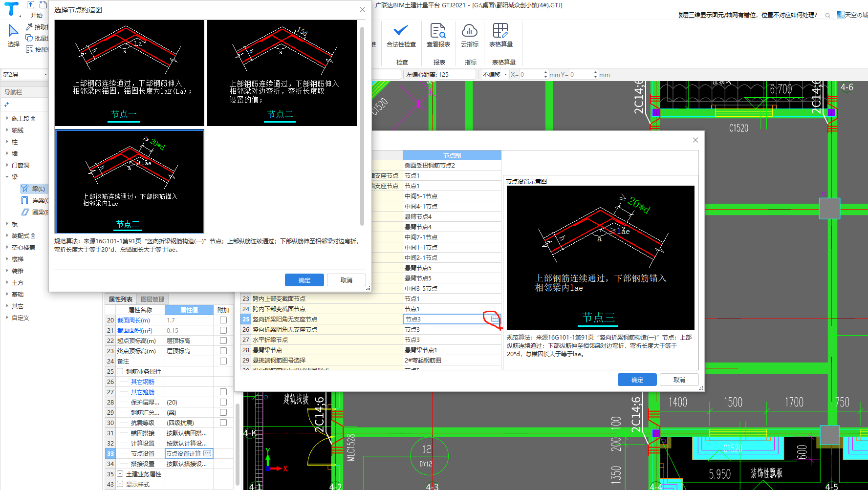The width and height of the screenshot is (868, 490).
Task: Switch to the 图层管理 tab
Action: tap(152, 299)
